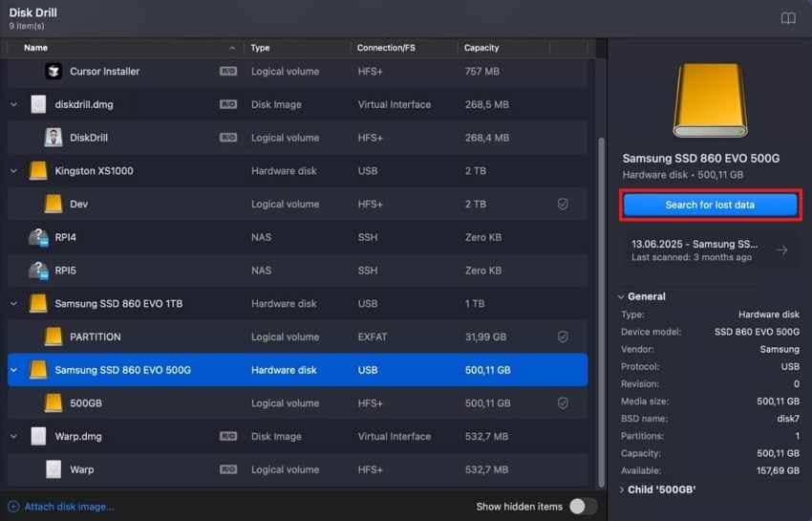The height and width of the screenshot is (521, 812).
Task: Select the RPI4 NAS device icon
Action: pyautogui.click(x=38, y=237)
